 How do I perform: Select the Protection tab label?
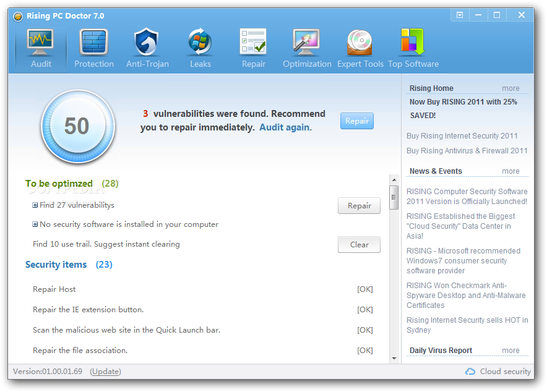pyautogui.click(x=94, y=64)
